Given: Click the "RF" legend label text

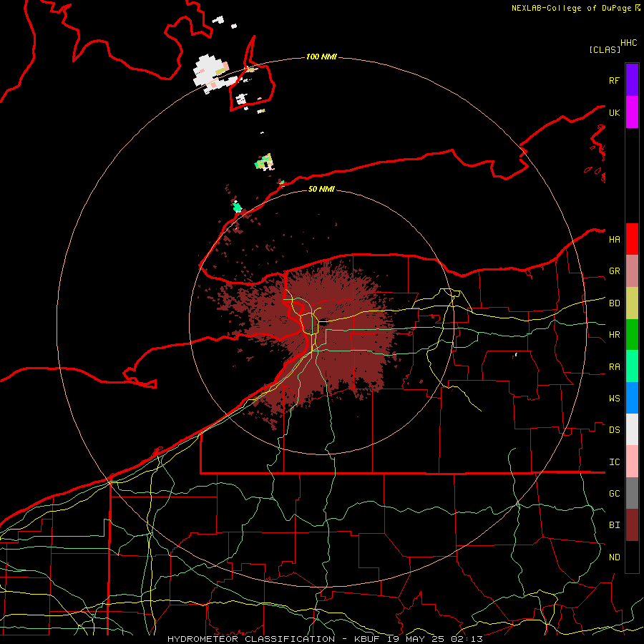Looking at the screenshot, I should point(614,80).
